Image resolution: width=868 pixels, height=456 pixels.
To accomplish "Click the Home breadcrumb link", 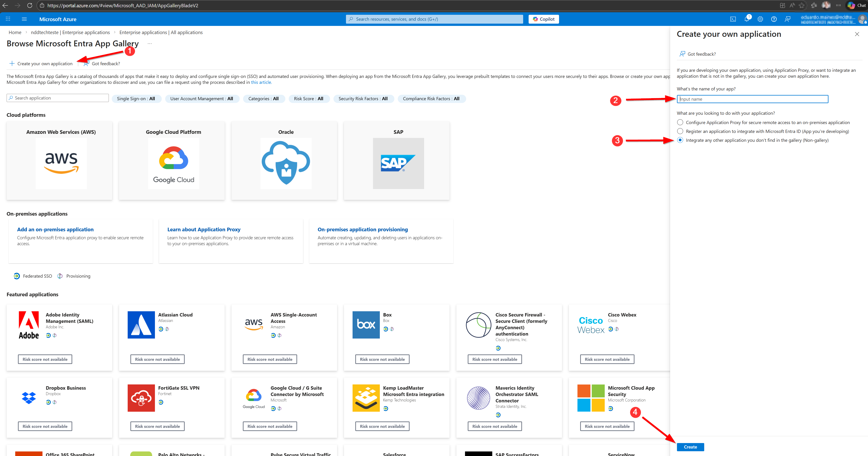I will point(15,32).
